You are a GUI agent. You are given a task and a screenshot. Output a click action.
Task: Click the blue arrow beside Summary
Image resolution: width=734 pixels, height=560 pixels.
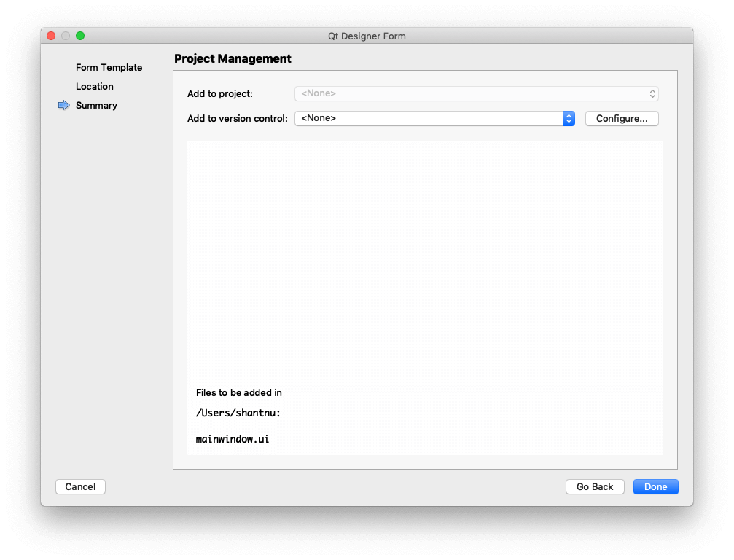point(63,105)
